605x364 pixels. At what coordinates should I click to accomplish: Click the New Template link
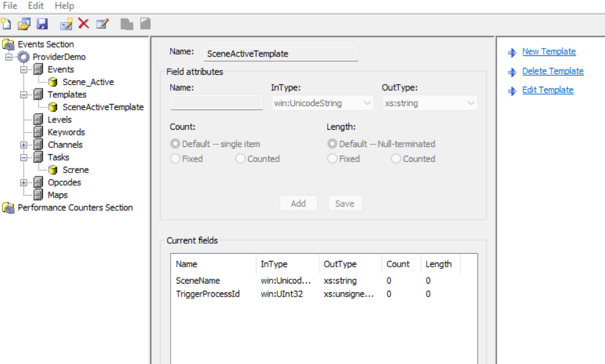click(548, 51)
